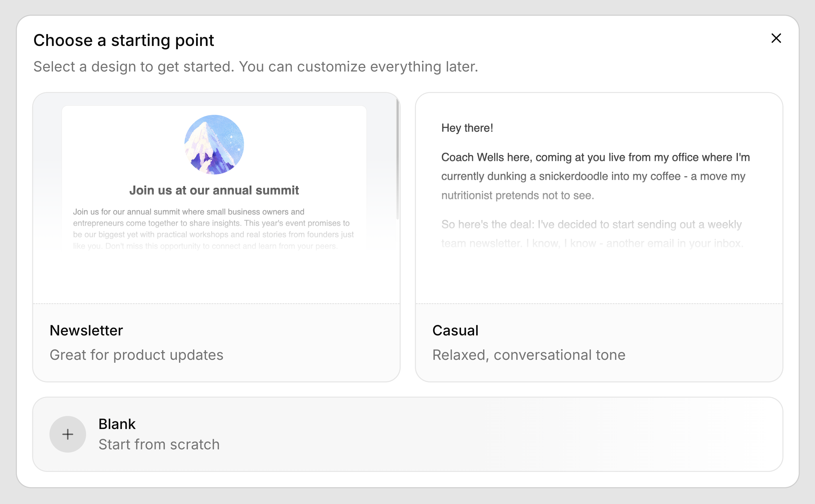
Task: Click the 'Hey there!' greeting line
Action: click(467, 128)
